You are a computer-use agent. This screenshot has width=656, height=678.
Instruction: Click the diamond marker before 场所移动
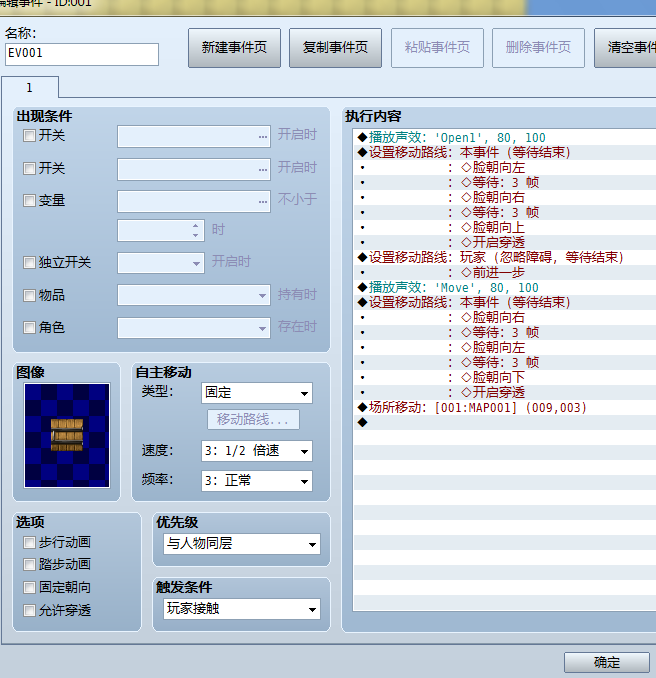pos(362,407)
